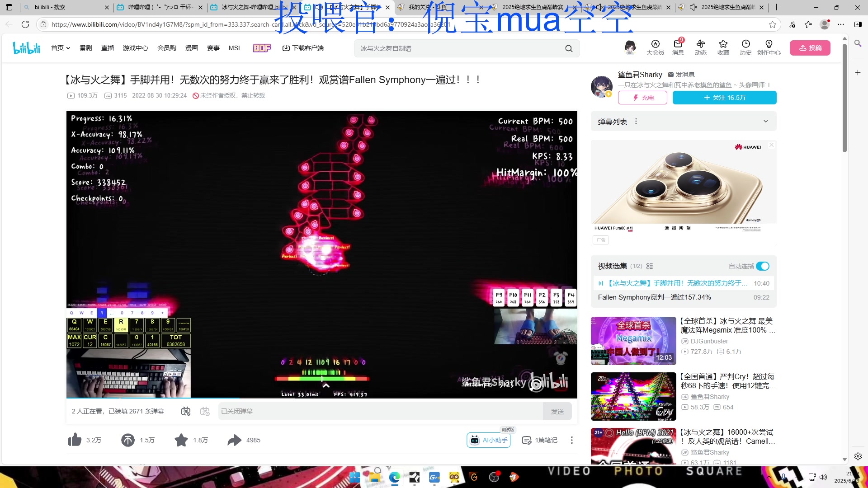Open File Explorer in taskbar
Viewport: 868px width, 488px height.
point(374,477)
